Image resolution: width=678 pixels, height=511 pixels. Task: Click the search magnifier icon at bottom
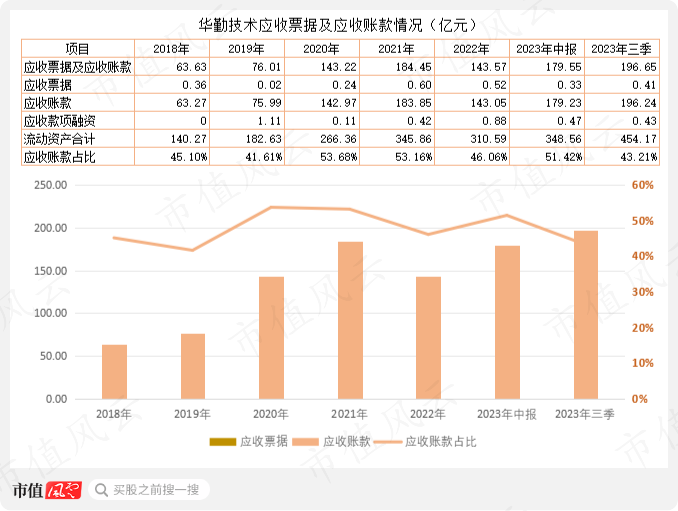102,490
